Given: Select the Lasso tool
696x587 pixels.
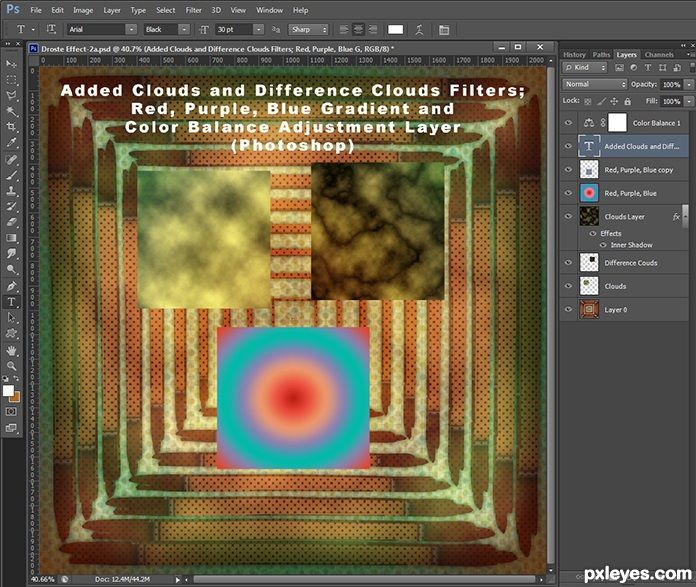Looking at the screenshot, I should tap(11, 95).
